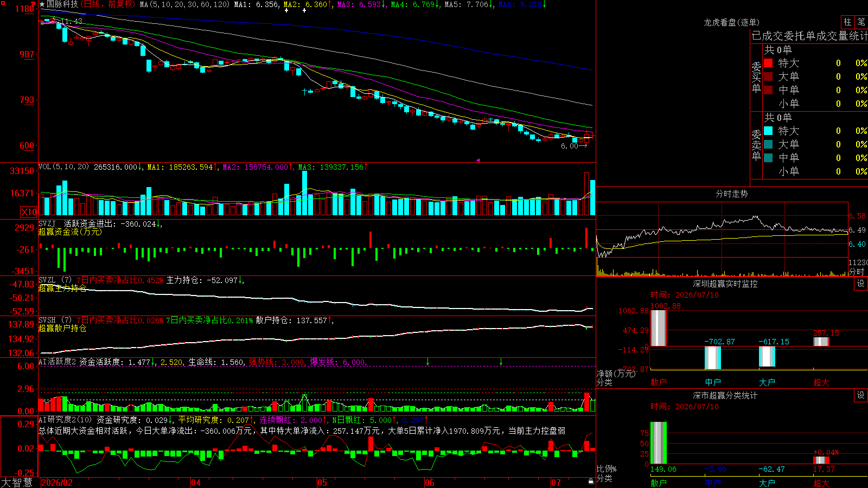Pick the red 特大 swatch under 委买单
The image size is (868, 488).
pos(768,63)
